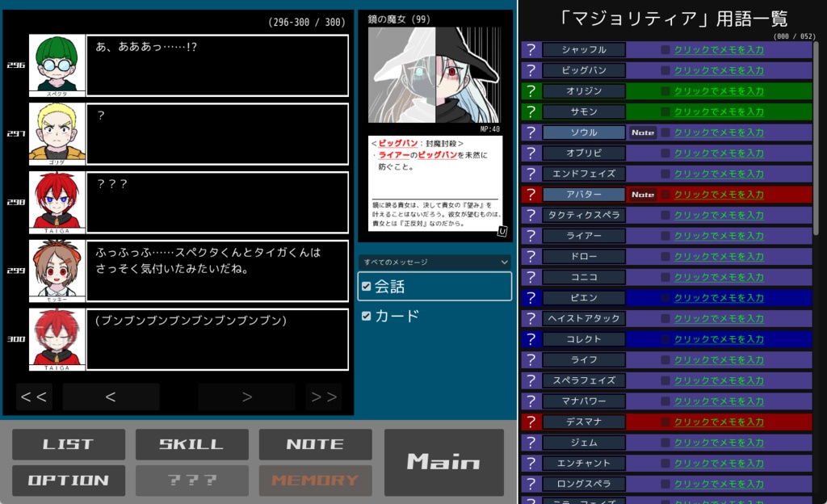827x504 pixels.
Task: Click the ? icon beside シャッフル
Action: [x=530, y=49]
